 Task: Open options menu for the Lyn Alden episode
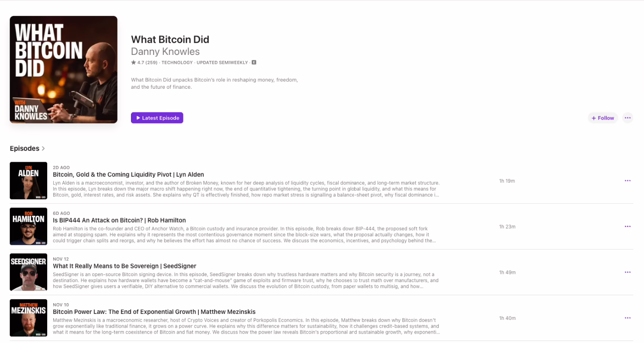pos(627,181)
